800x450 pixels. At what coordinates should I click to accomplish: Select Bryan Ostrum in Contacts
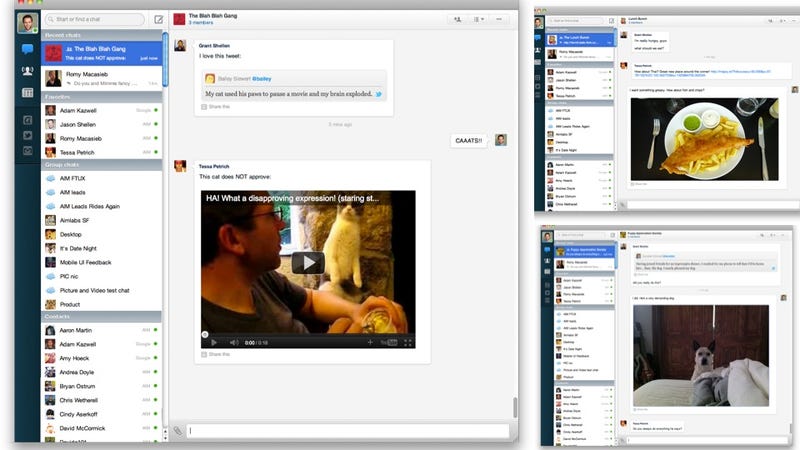102,386
